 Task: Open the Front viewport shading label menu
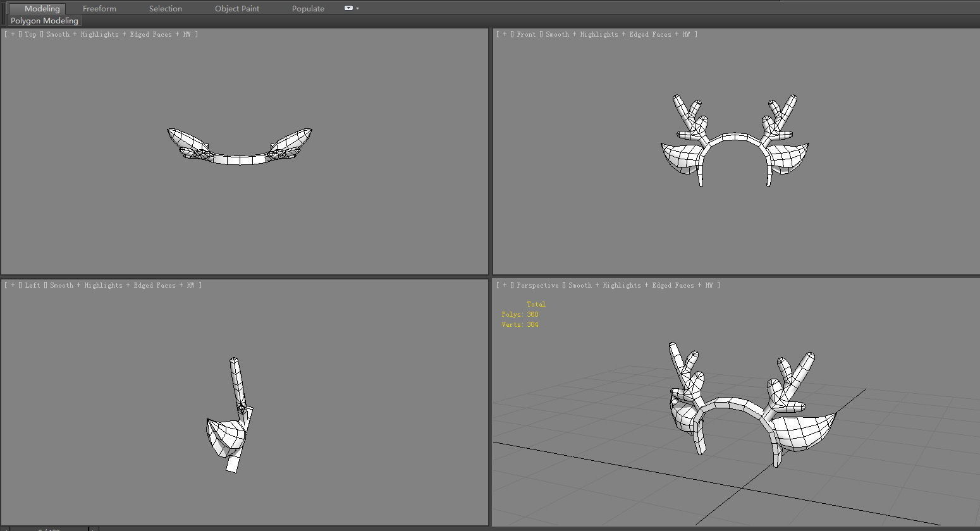(618, 34)
